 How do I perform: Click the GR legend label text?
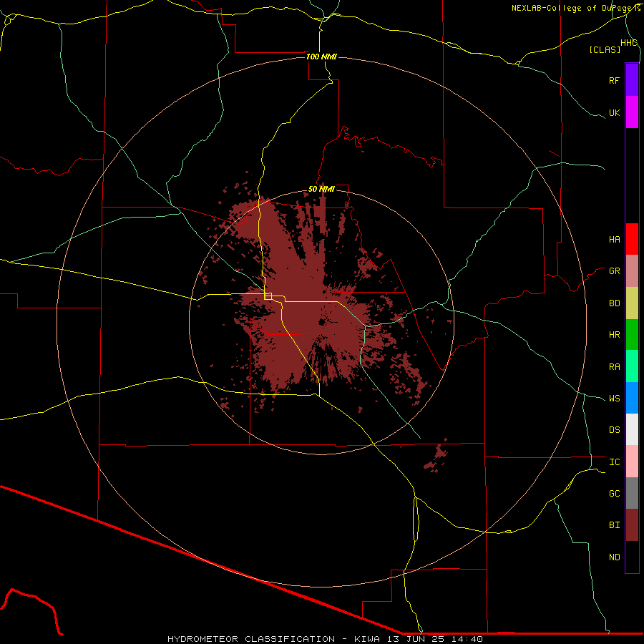614,271
